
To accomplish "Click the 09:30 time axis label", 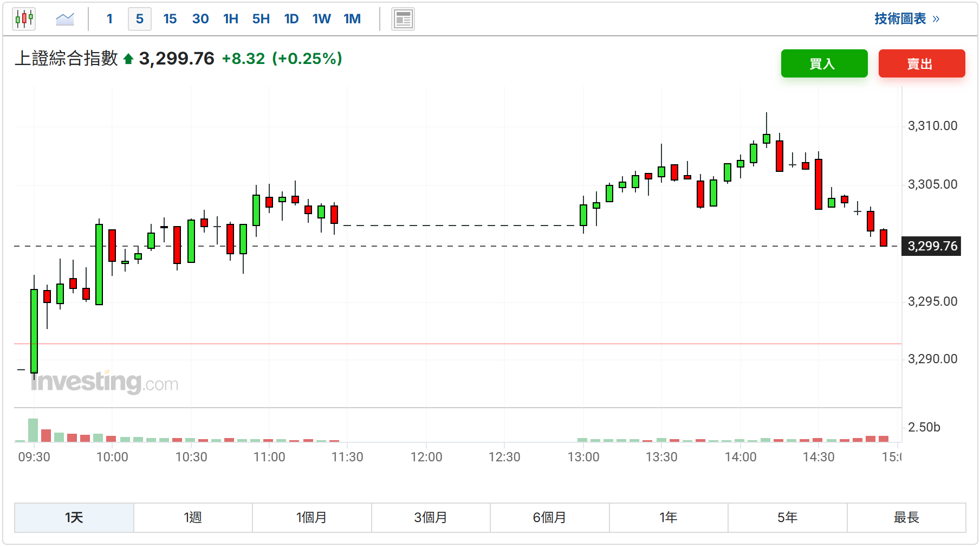I will point(34,457).
